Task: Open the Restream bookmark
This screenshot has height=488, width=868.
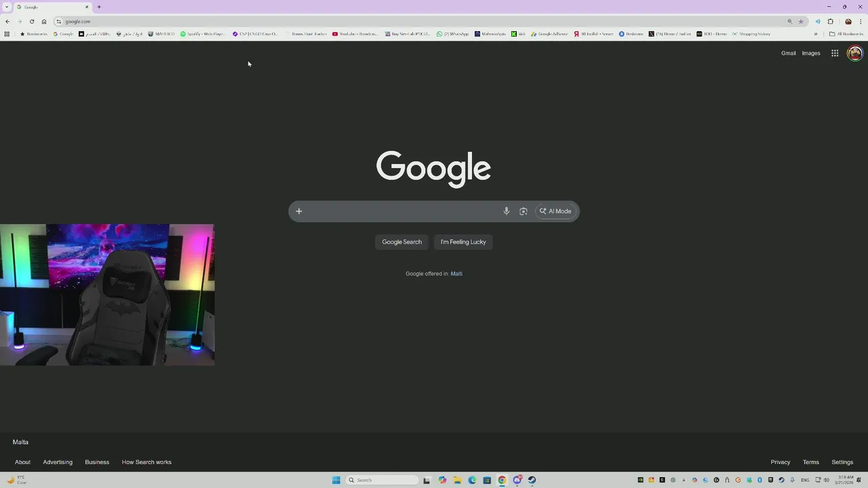Action: (631, 34)
